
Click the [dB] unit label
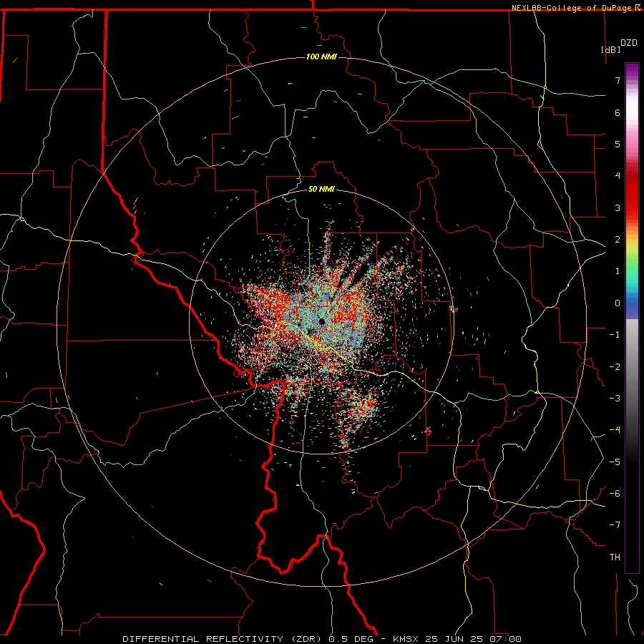click(x=610, y=49)
